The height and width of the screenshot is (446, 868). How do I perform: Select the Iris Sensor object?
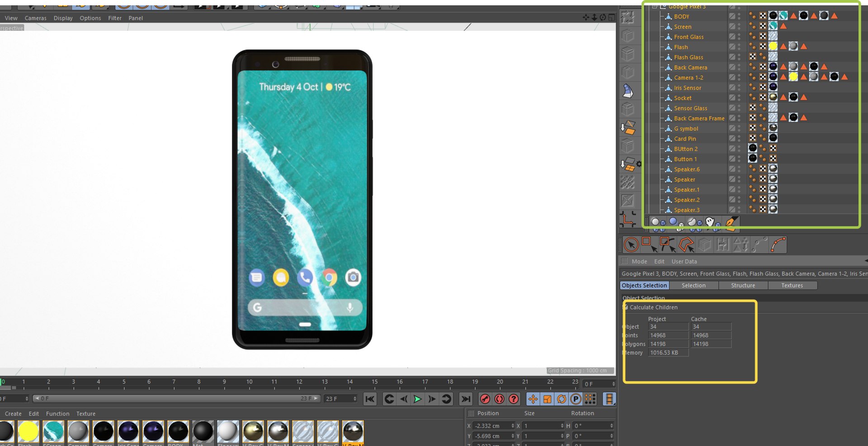687,88
